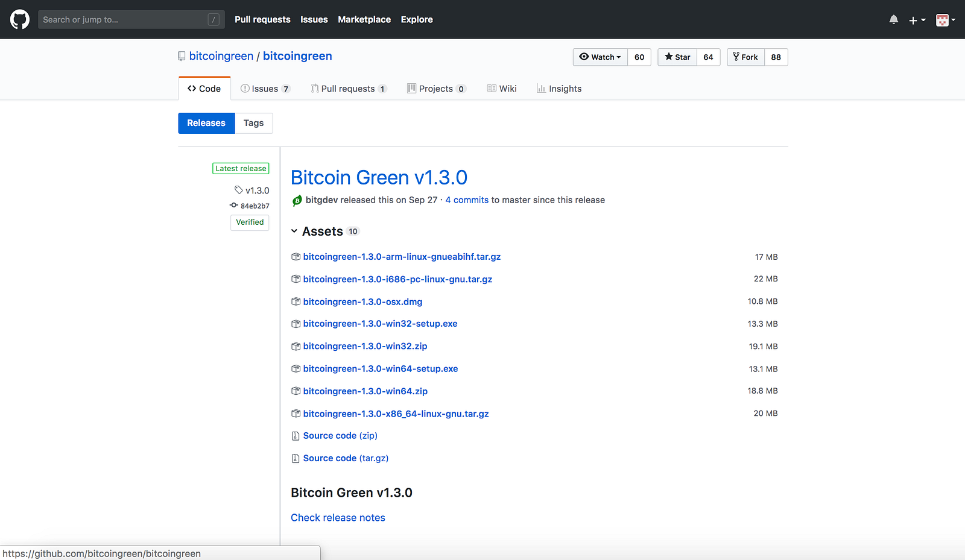Click the Verified signature badge
Screen dimensions: 965x560
click(250, 222)
